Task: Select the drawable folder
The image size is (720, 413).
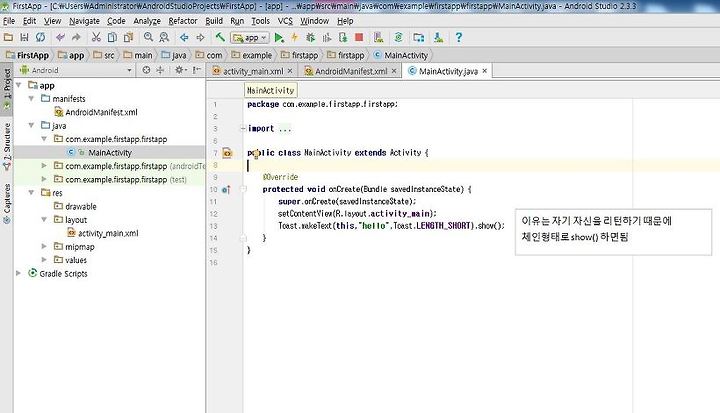Action: pyautogui.click(x=75, y=206)
